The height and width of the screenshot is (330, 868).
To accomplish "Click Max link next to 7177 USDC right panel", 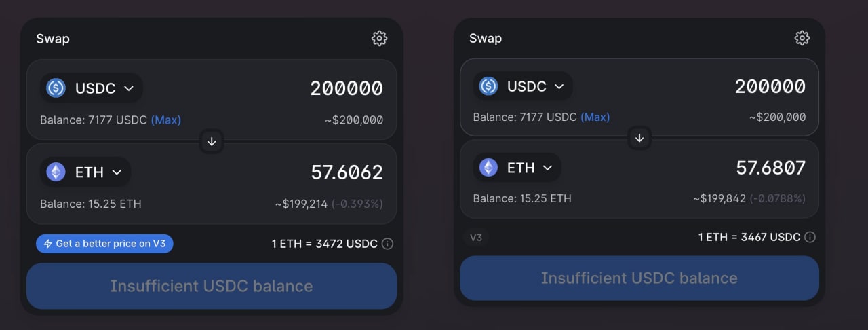I will pos(595,117).
